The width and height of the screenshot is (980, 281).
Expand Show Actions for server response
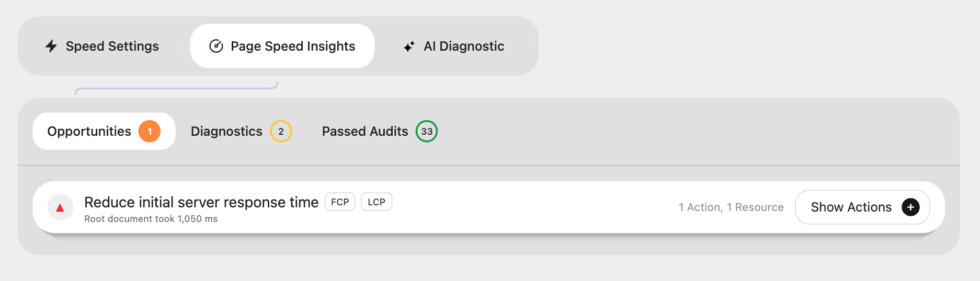point(862,207)
